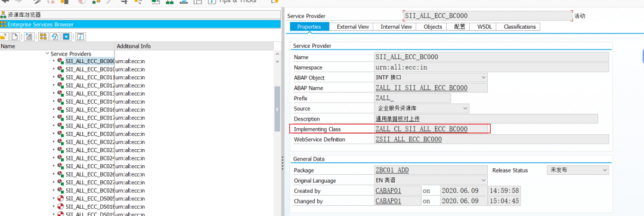Click the Additional Info column header
Viewport: 644px width, 216px height.
194,47
